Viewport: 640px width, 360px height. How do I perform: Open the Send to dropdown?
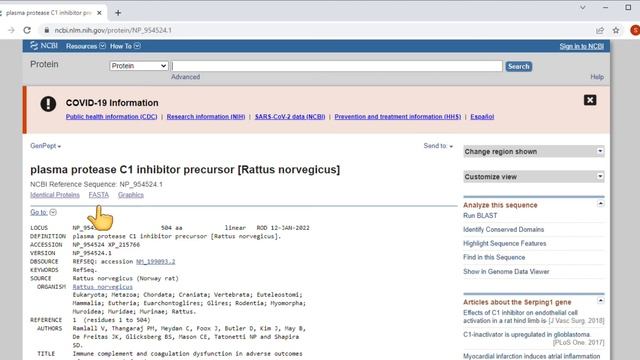[438, 146]
